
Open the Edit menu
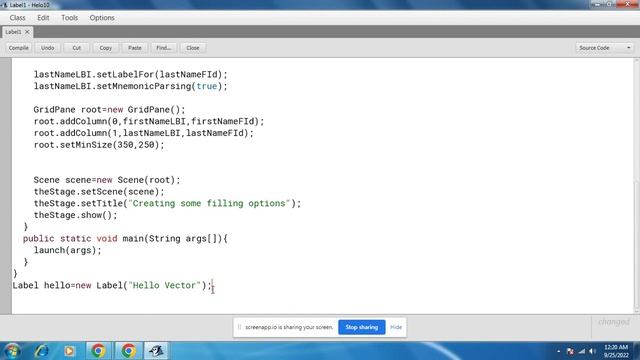tap(43, 18)
